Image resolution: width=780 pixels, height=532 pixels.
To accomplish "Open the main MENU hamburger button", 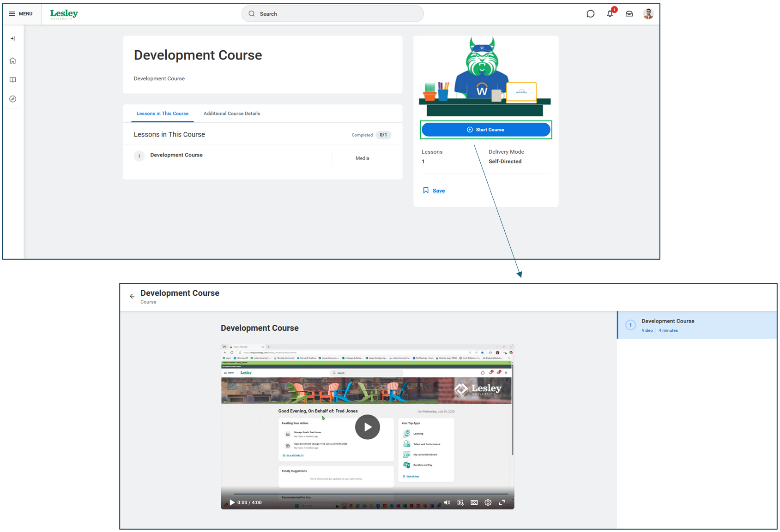I will coord(21,14).
